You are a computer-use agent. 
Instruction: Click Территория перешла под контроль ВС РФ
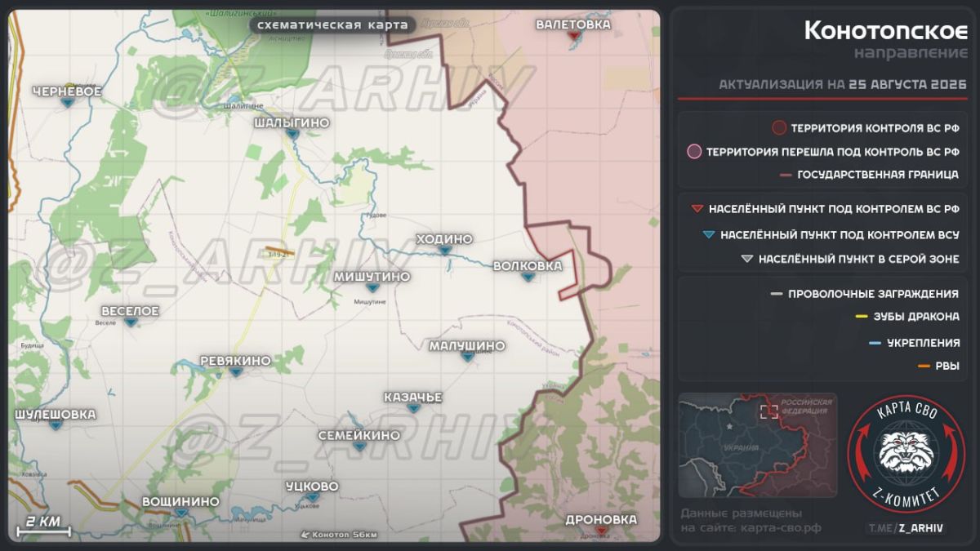(832, 152)
